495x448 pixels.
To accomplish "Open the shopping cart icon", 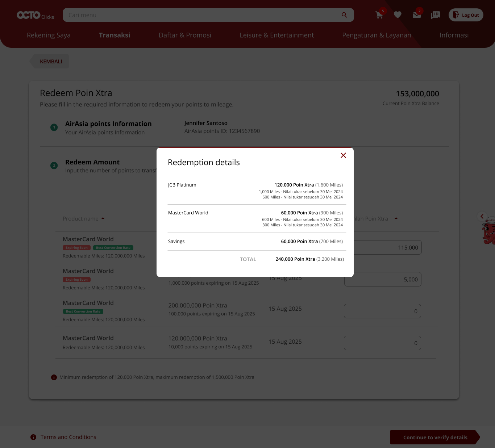I will coord(379,15).
